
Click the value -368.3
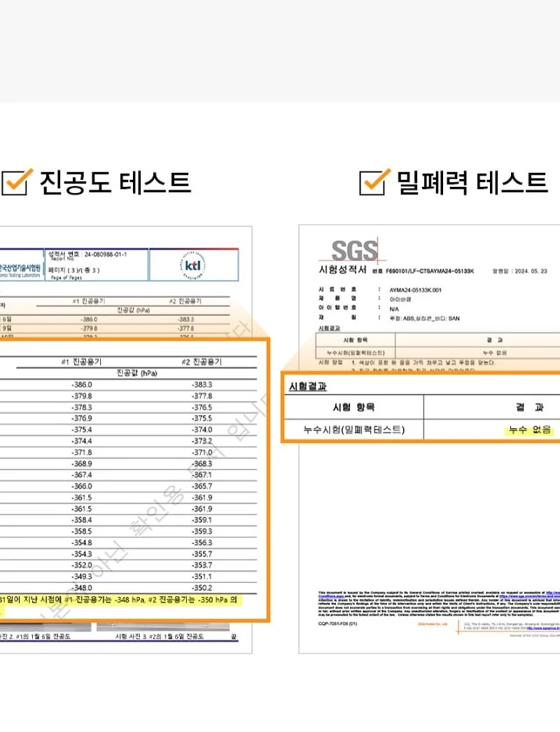point(202,464)
